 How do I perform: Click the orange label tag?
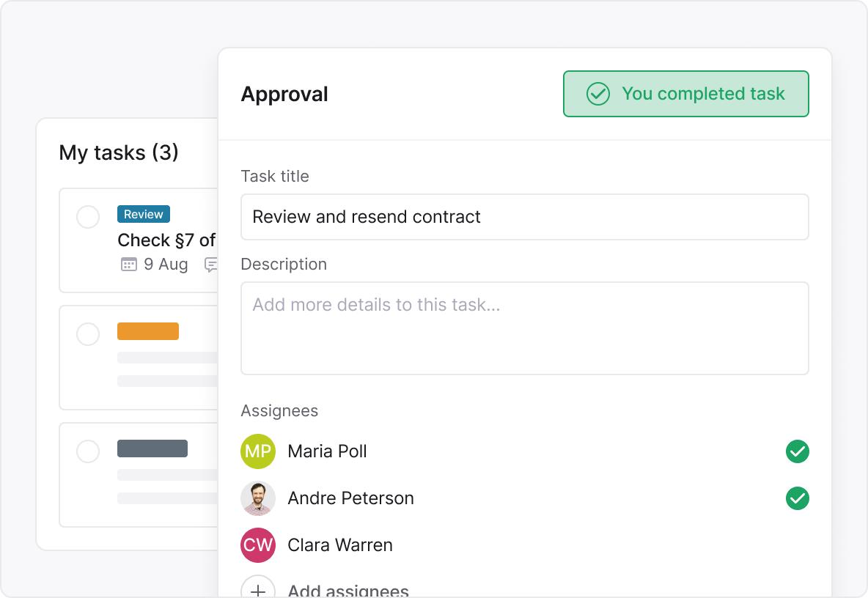[x=148, y=331]
